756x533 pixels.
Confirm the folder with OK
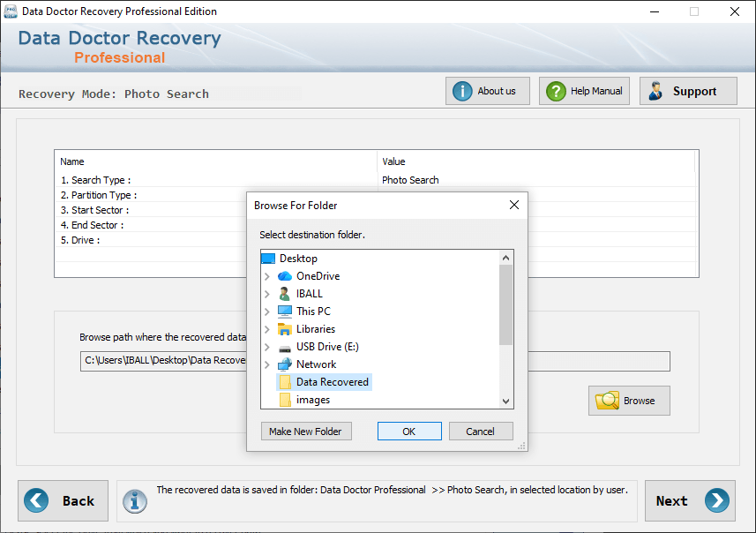pos(409,432)
